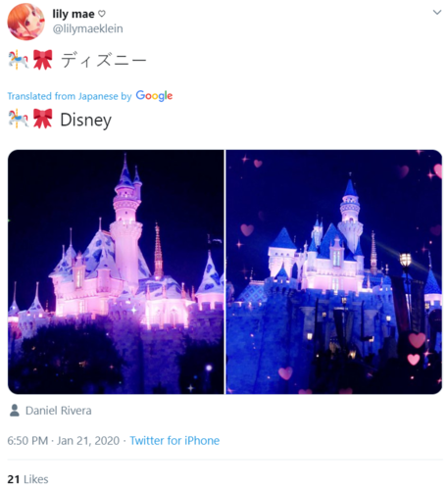Click Translated from Japanese by link

[x=70, y=96]
